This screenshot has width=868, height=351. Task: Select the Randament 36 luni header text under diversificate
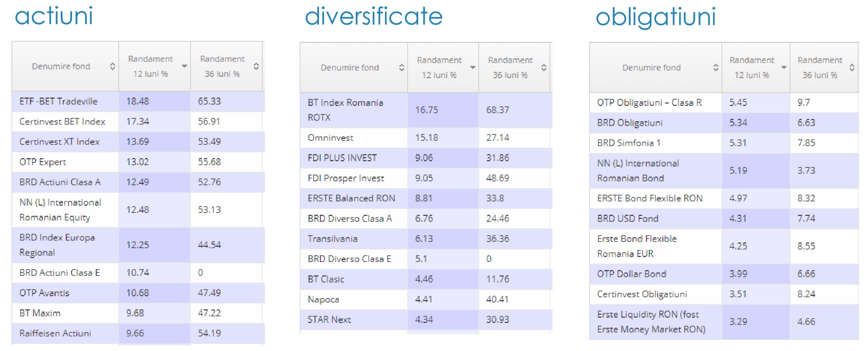tap(510, 67)
